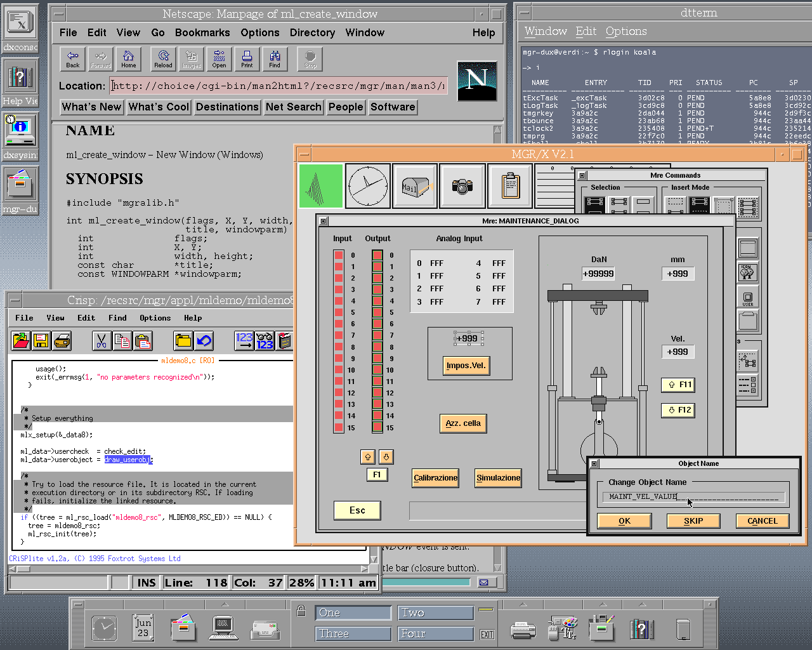Viewport: 812px width, 650px height.
Task: Select the clock tool in the MGR/X toolbar
Action: pos(367,185)
